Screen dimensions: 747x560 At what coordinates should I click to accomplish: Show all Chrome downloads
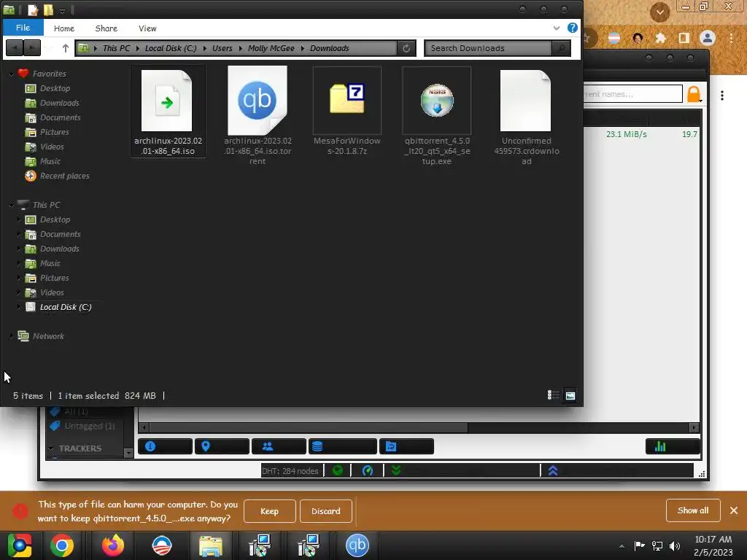[x=693, y=510]
